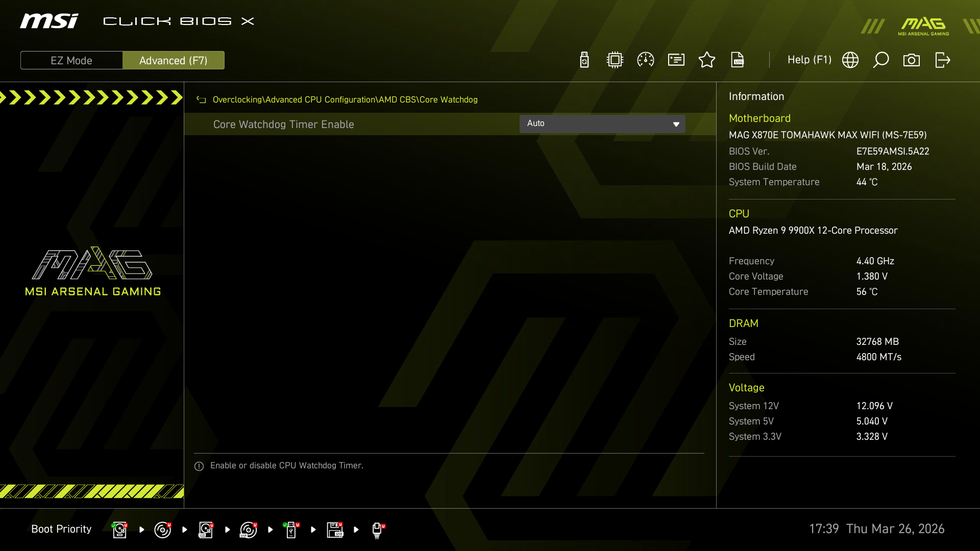Select the network boot device icon
Image resolution: width=980 pixels, height=551 pixels.
tap(378, 530)
